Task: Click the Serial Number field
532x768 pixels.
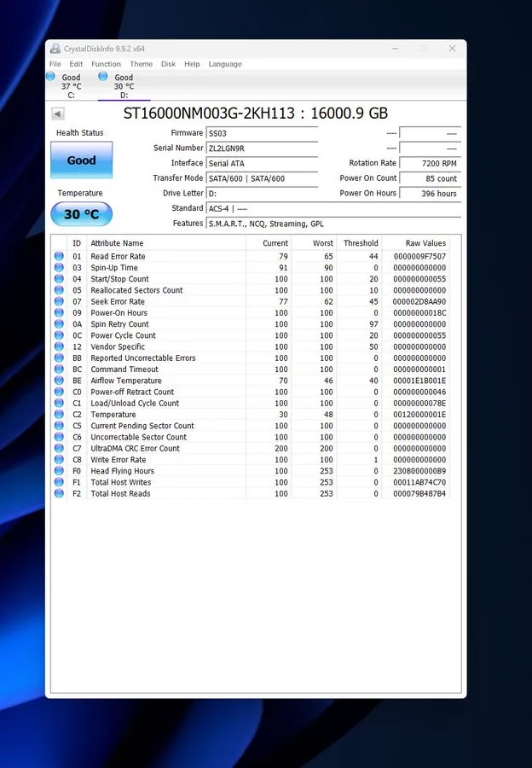Action: point(263,148)
